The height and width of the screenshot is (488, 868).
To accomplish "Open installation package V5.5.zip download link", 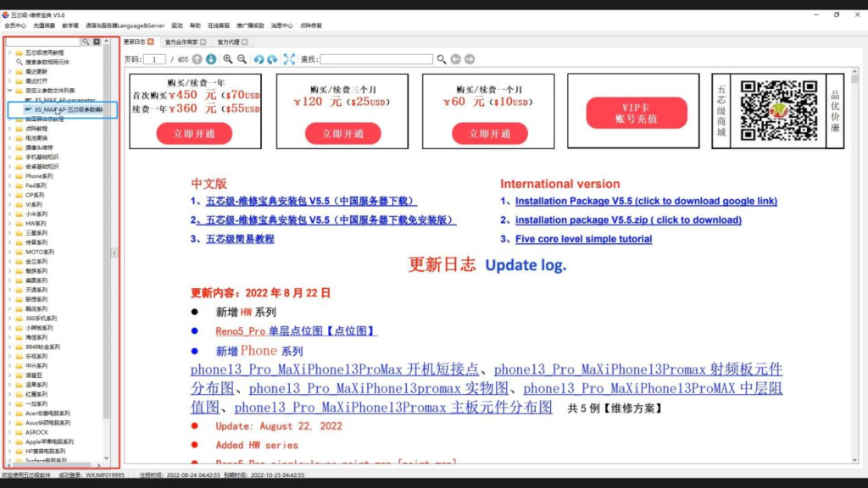I will click(x=628, y=219).
